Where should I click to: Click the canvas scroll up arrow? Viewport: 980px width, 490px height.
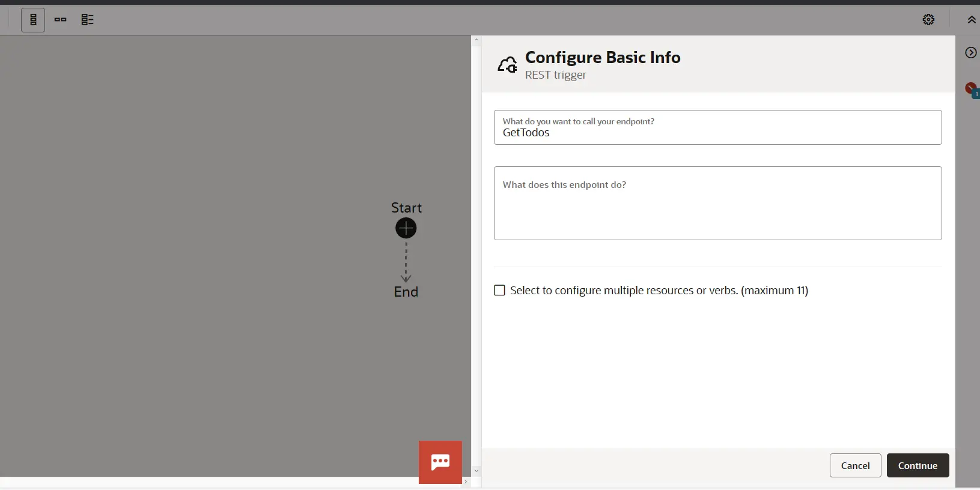point(476,41)
